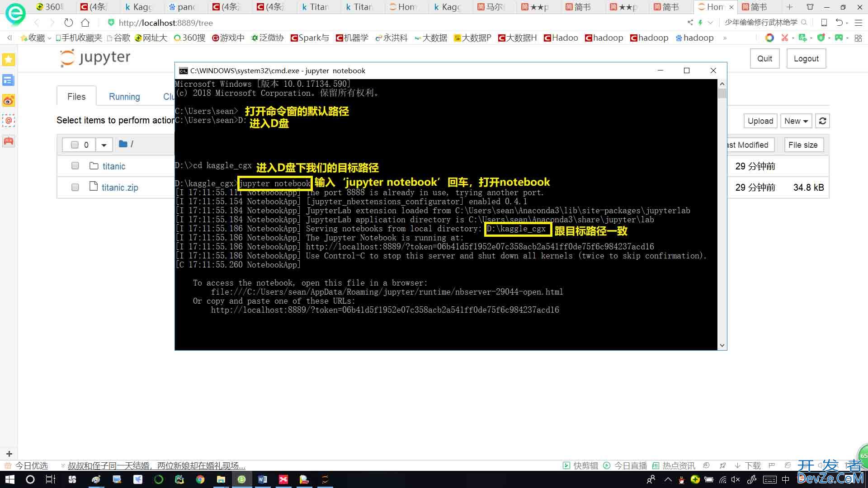The width and height of the screenshot is (868, 488).
Task: Switch to the Files tab
Action: point(76,97)
